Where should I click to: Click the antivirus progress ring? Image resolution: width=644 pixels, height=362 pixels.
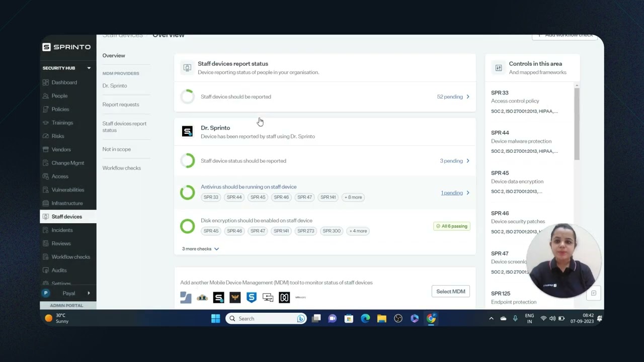(187, 193)
